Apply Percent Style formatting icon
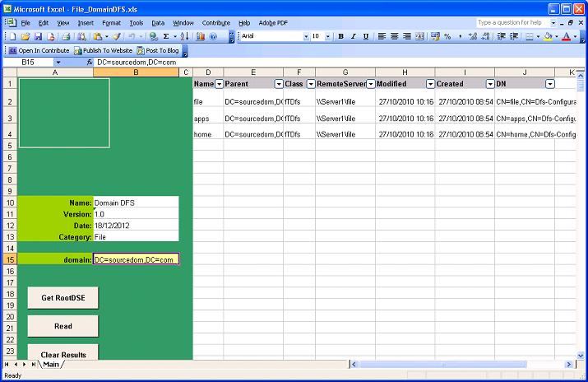The image size is (588, 382). point(447,37)
